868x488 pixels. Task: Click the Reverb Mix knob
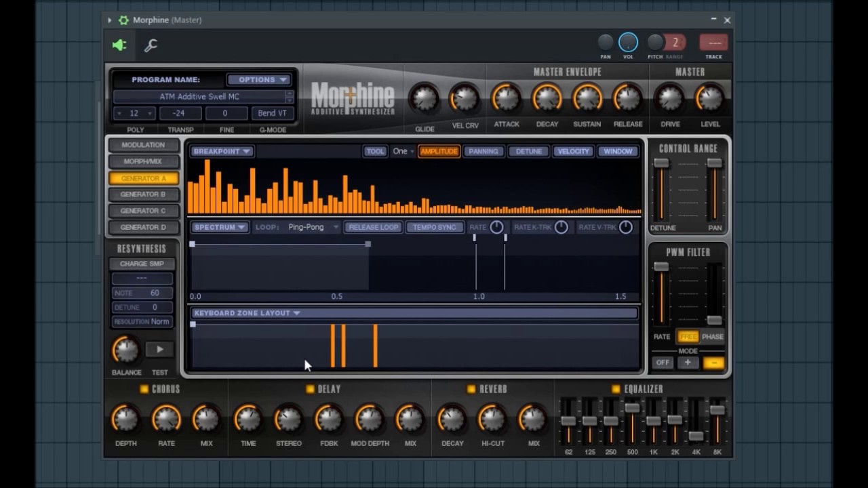533,419
